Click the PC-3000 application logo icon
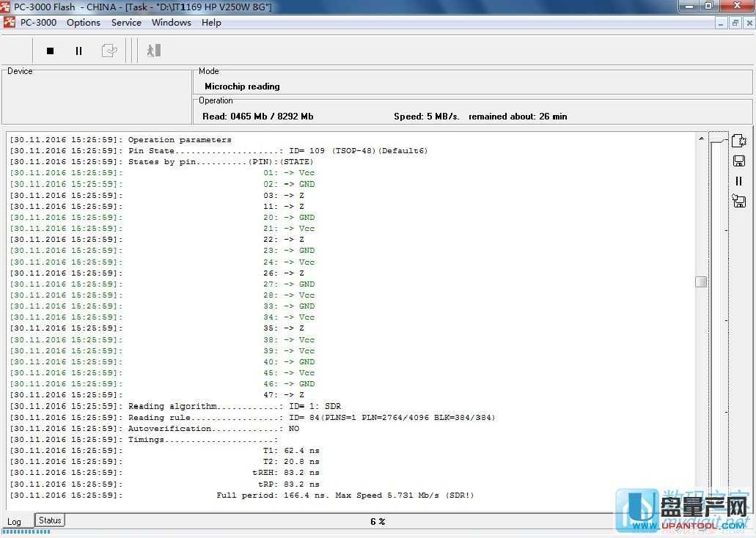The width and height of the screenshot is (756, 538). coord(9,23)
